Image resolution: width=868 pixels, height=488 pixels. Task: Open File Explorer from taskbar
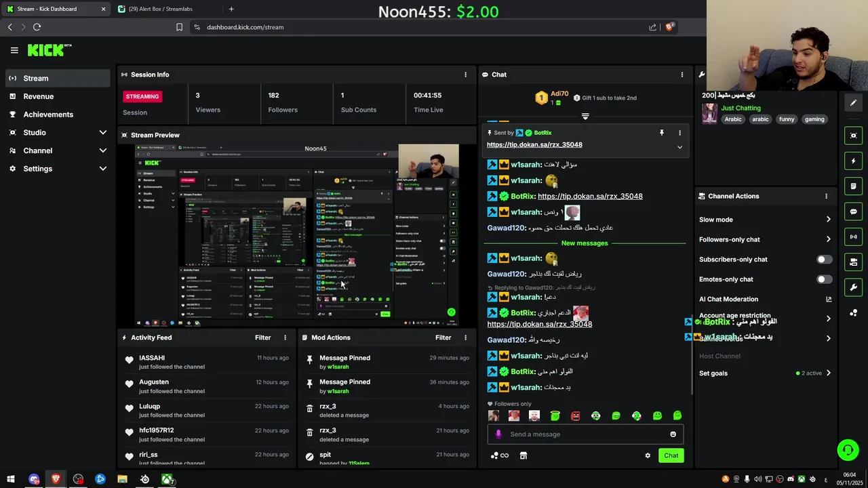(122, 479)
